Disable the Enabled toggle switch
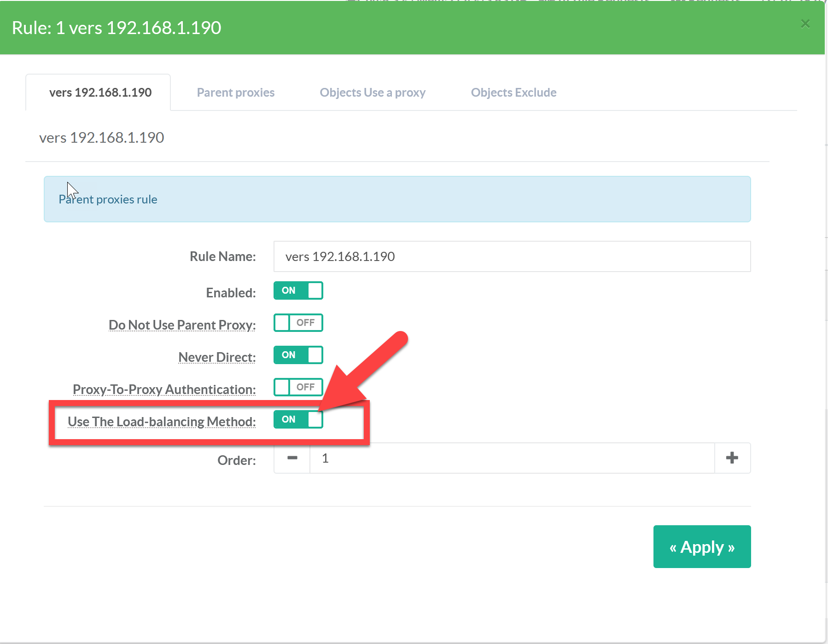This screenshot has height=644, width=828. tap(298, 290)
